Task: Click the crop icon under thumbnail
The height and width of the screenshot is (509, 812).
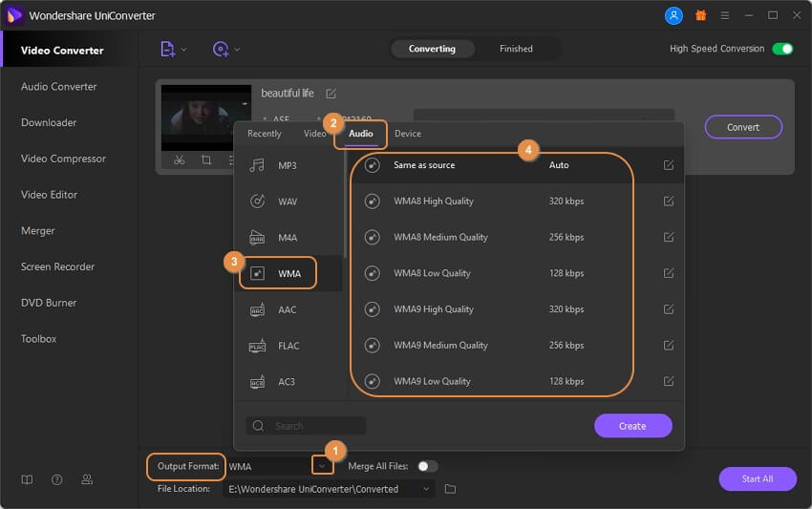Action: click(x=206, y=160)
